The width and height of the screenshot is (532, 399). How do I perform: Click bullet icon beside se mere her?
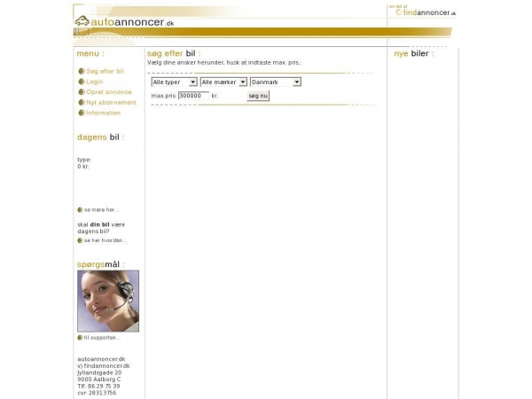pos(80,210)
